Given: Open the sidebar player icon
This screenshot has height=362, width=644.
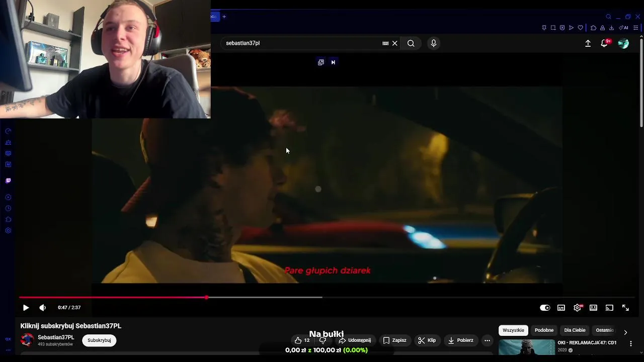Looking at the screenshot, I should [8, 197].
